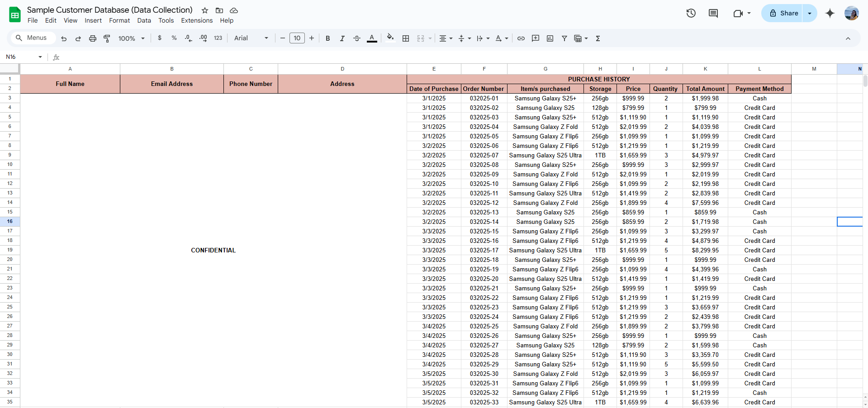Open the text wrapping dropdown

(483, 38)
